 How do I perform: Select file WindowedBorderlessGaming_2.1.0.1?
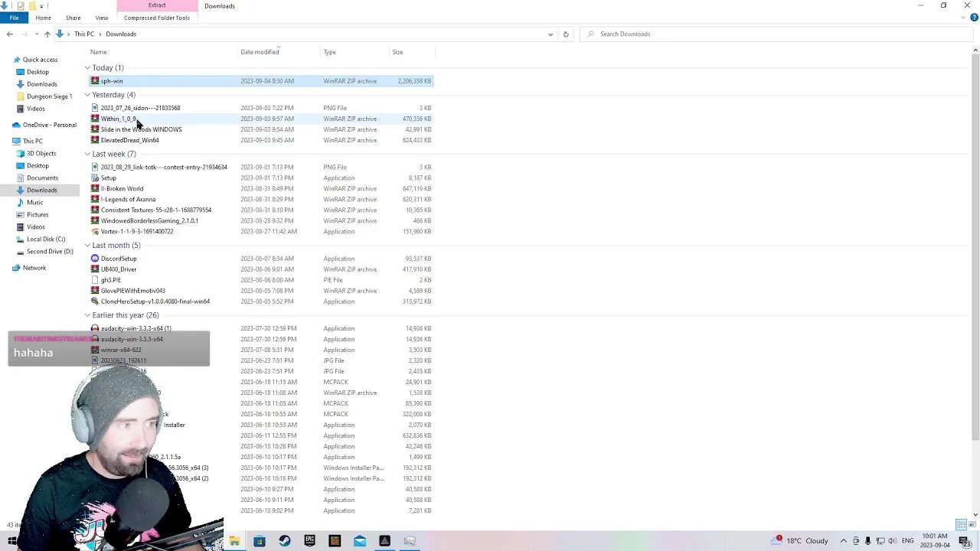(x=149, y=220)
